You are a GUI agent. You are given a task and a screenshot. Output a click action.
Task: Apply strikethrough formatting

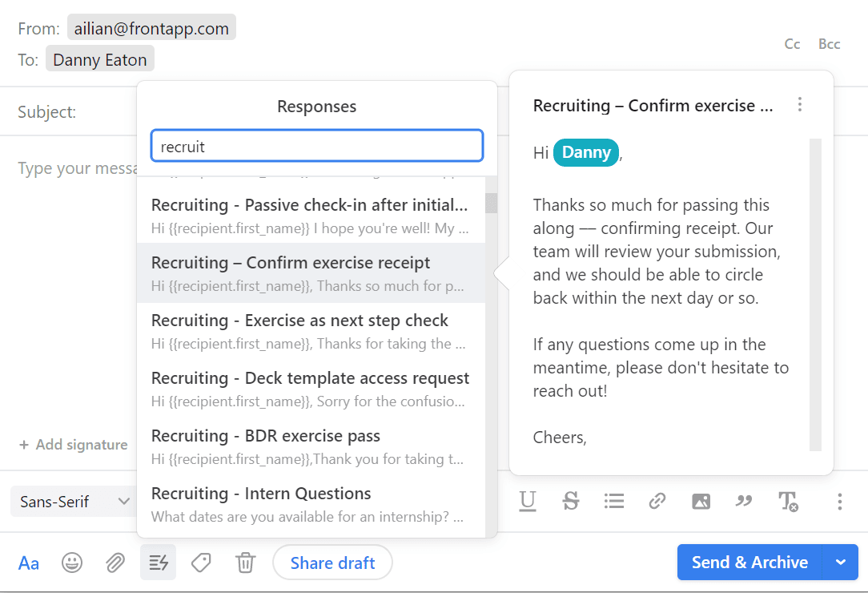pyautogui.click(x=571, y=501)
